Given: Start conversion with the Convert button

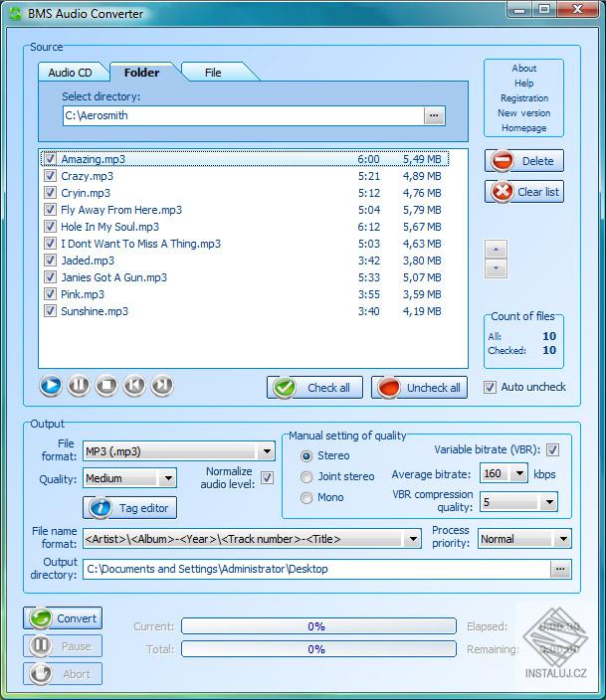Looking at the screenshot, I should click(63, 618).
